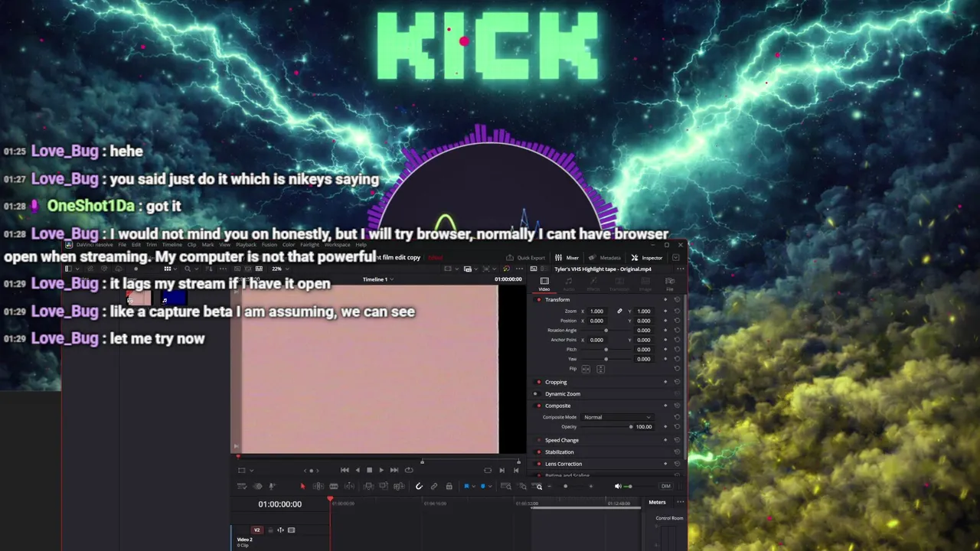Toggle the magnet Snapping icon
The image size is (980, 551).
tap(419, 486)
